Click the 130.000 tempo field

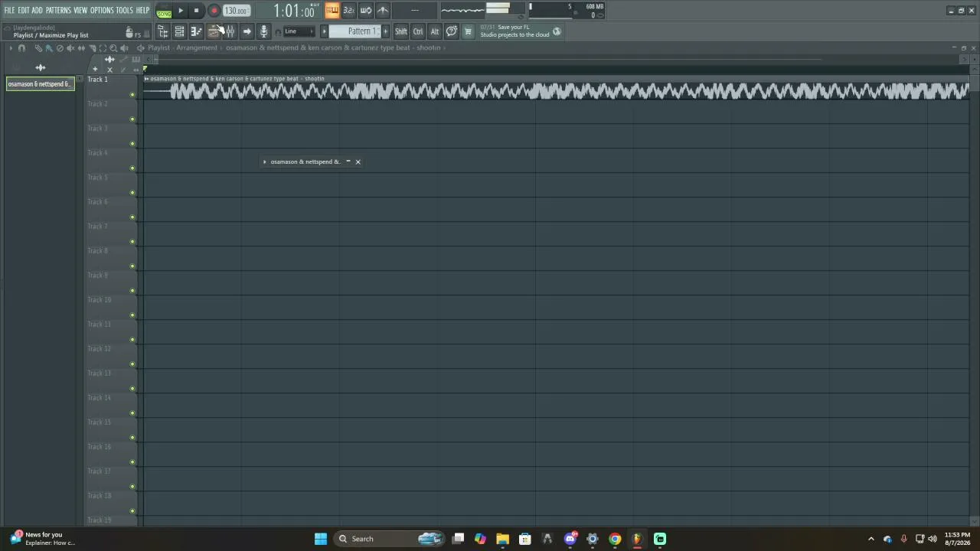237,11
